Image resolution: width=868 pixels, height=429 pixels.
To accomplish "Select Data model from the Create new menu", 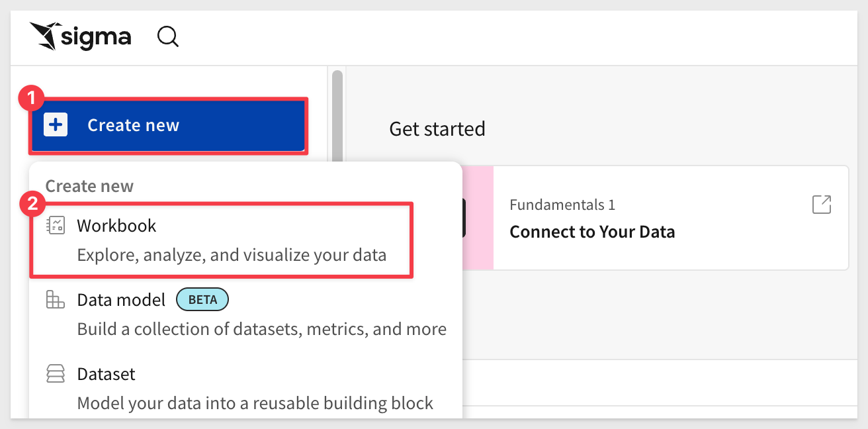I will pos(121,300).
